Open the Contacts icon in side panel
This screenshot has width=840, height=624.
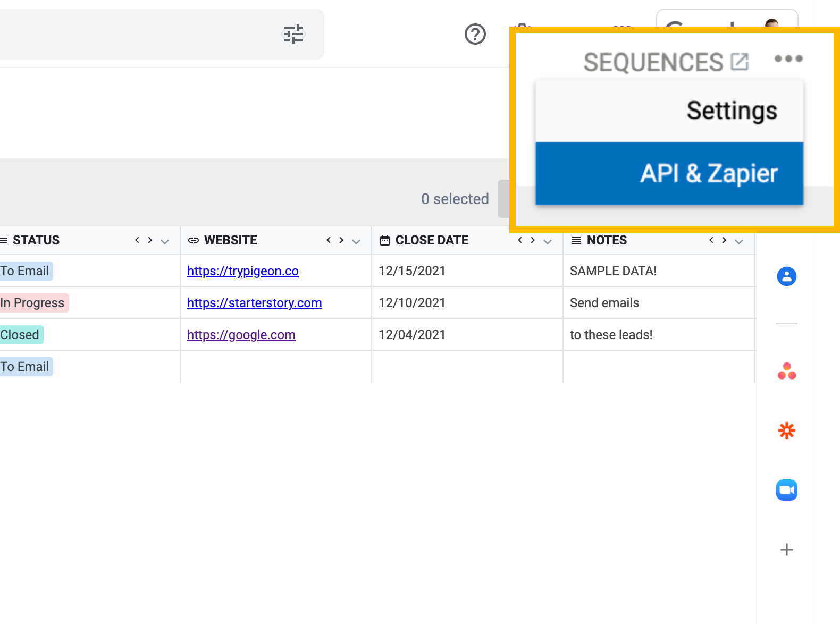(787, 276)
